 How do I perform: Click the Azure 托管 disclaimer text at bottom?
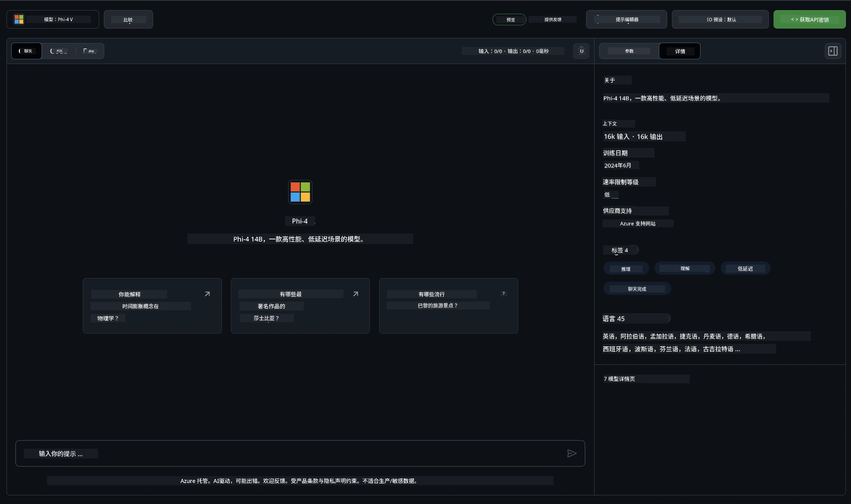299,481
